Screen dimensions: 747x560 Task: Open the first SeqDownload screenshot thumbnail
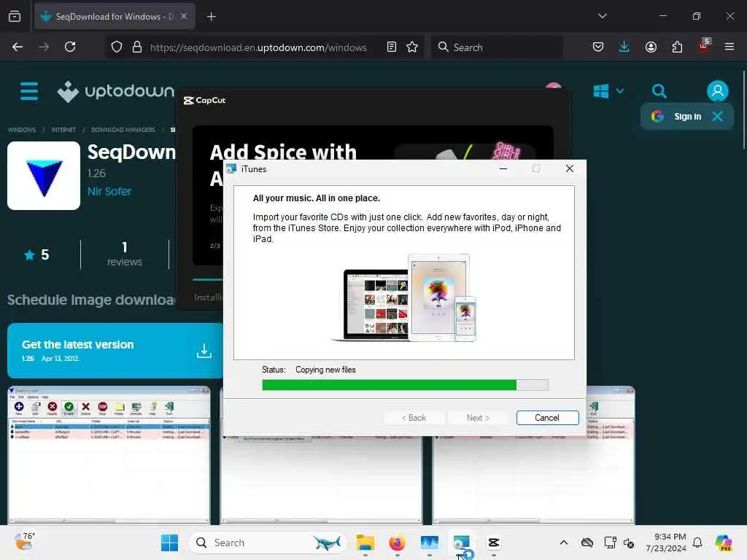109,455
